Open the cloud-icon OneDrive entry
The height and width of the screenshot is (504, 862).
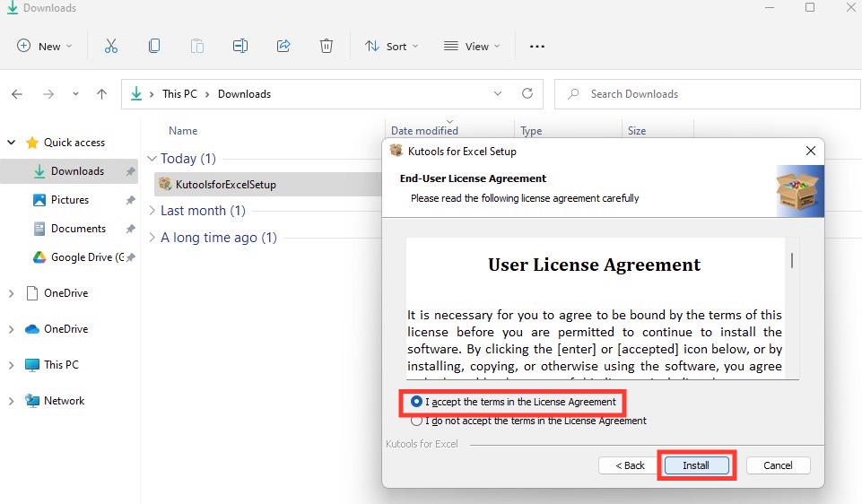point(57,329)
